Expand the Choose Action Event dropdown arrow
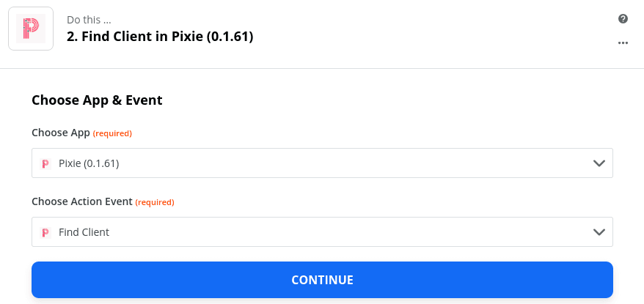This screenshot has height=304, width=644. point(599,232)
